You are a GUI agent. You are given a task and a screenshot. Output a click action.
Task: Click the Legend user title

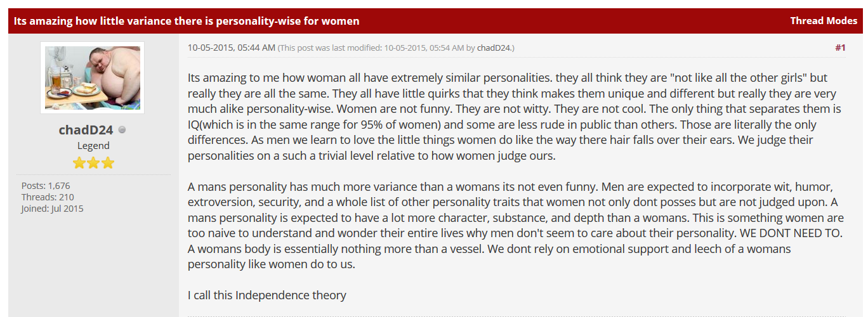pos(93,146)
